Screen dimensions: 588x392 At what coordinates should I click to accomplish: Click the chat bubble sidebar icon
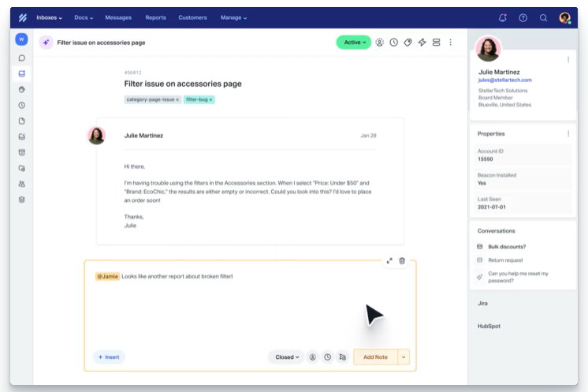[22, 58]
